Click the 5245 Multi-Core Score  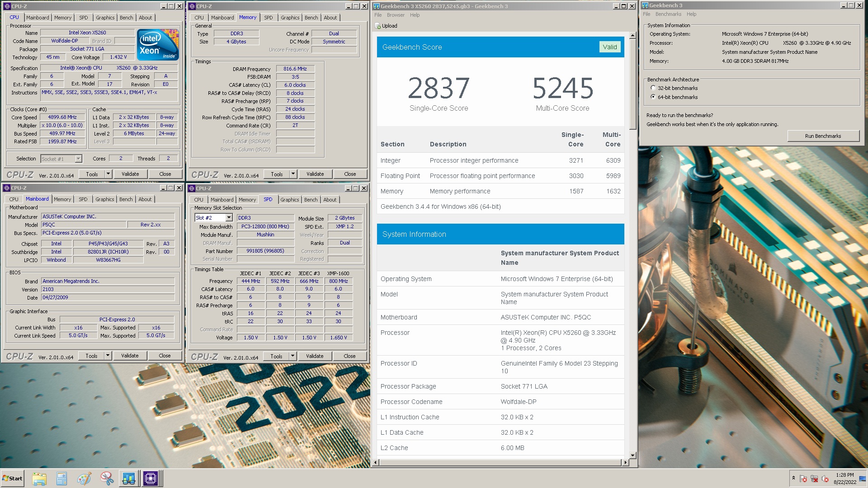pos(563,88)
